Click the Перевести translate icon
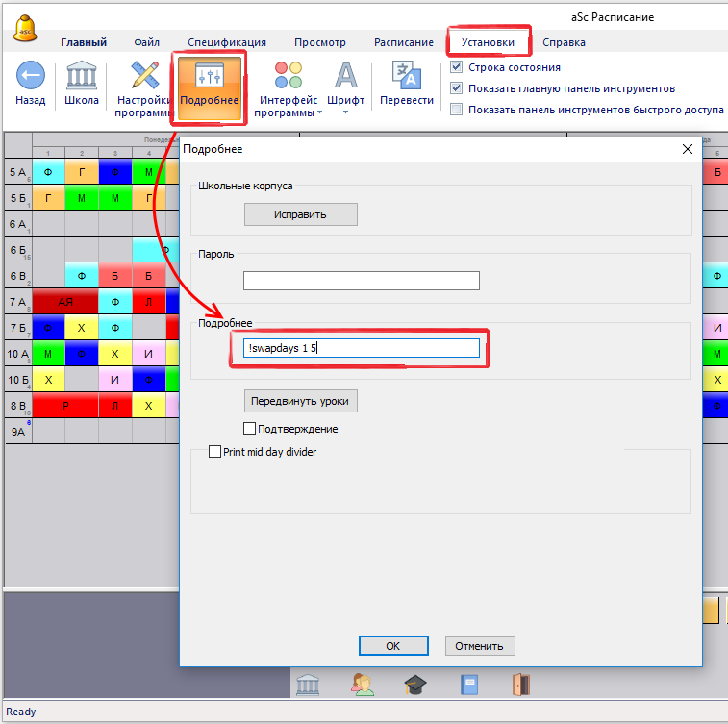The image size is (728, 724). 406,76
